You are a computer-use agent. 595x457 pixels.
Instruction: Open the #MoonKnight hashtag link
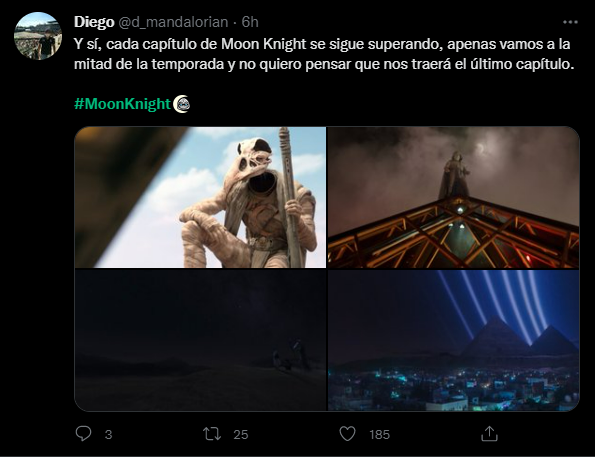click(123, 104)
